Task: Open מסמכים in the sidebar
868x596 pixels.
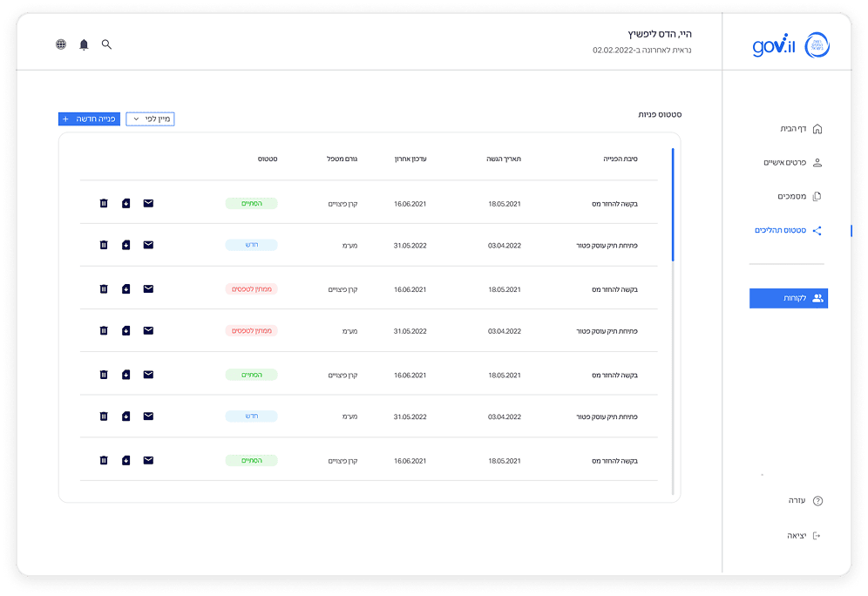Action: click(x=799, y=196)
